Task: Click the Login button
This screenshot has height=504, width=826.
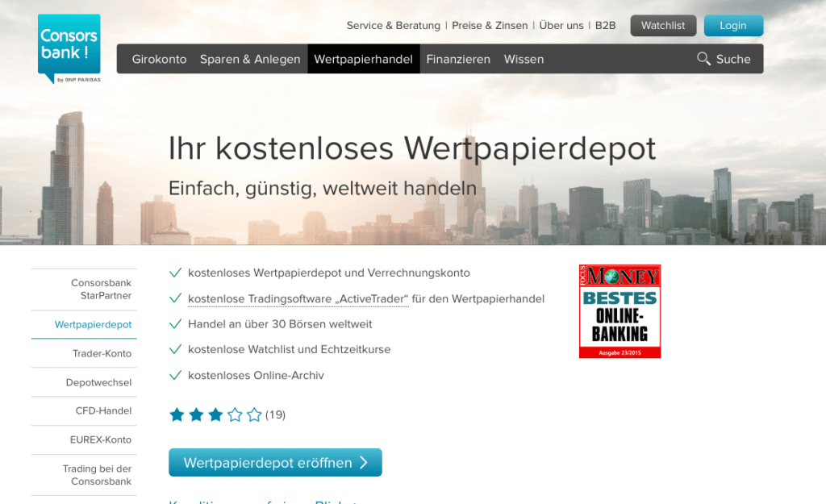Action: (x=733, y=25)
